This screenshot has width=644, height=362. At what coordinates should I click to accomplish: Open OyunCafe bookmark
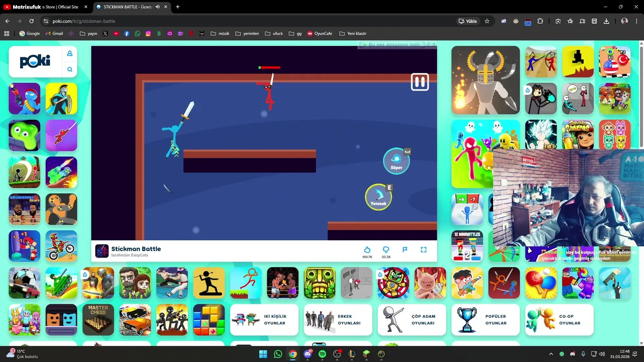(320, 34)
